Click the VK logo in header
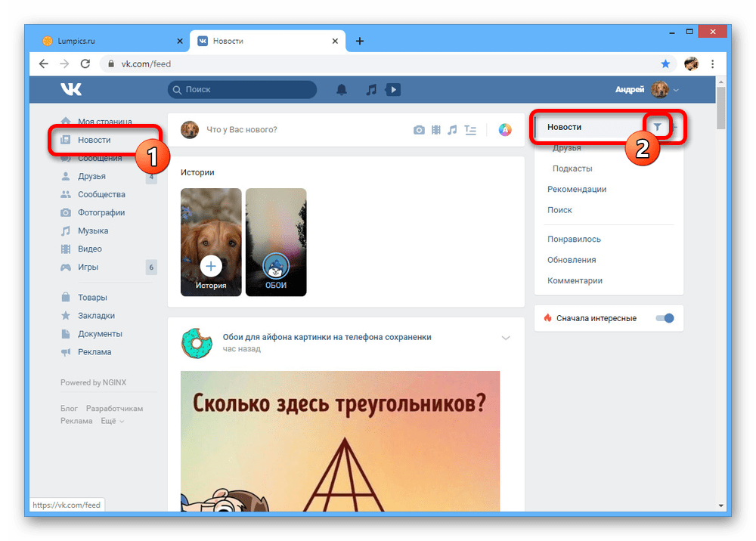The image size is (756, 541). point(71,90)
